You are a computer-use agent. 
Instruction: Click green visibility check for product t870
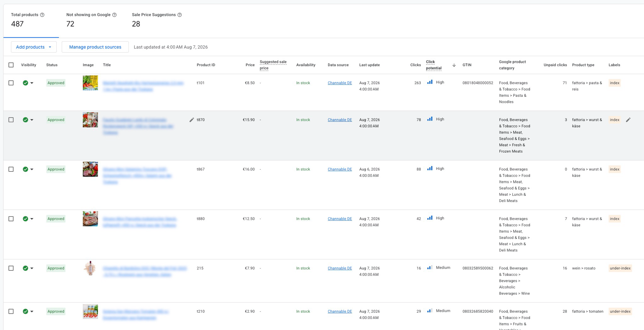pos(25,120)
